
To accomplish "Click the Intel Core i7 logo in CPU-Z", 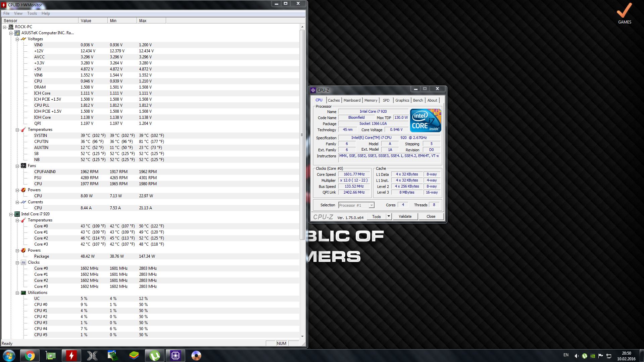I will click(426, 120).
